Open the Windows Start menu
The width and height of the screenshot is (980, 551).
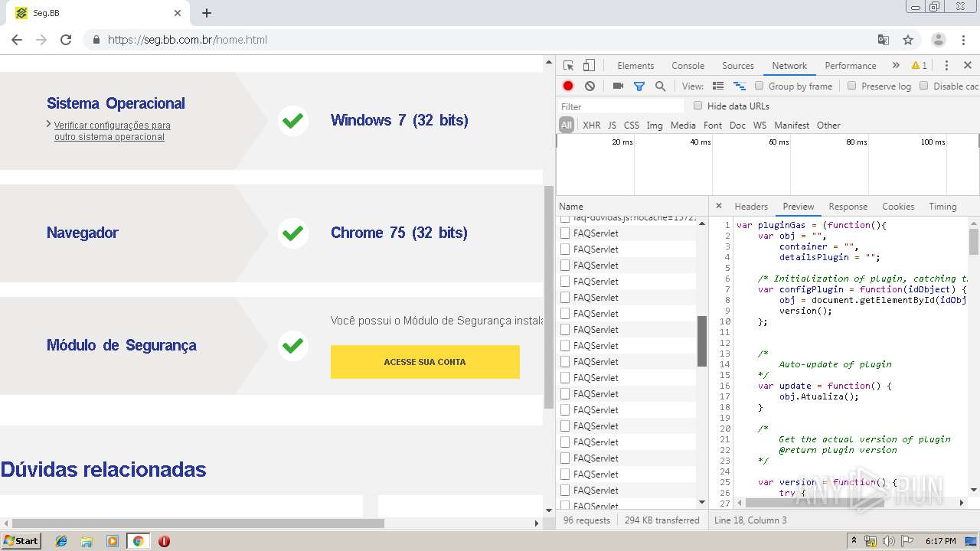21,541
